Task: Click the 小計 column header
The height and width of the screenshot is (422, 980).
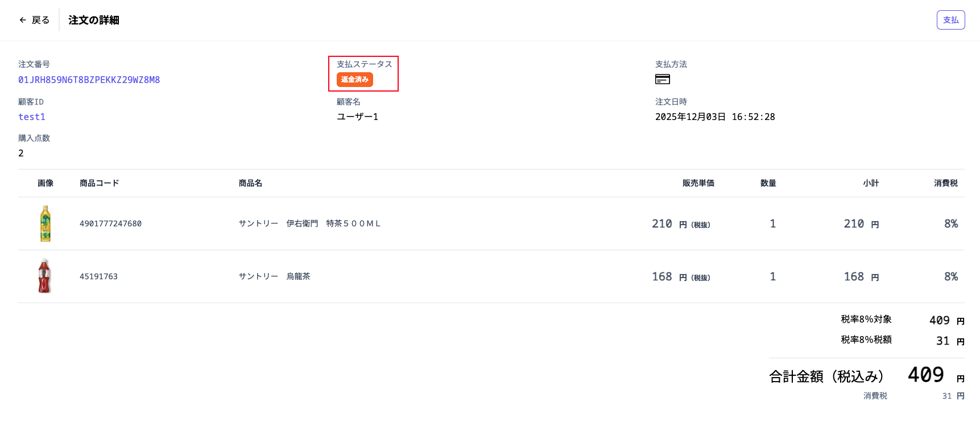Action: (871, 183)
